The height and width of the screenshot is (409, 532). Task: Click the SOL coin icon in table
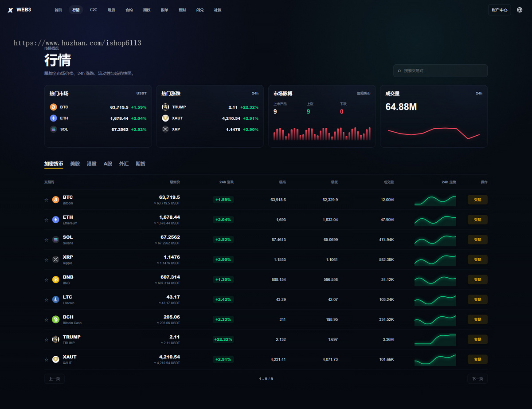55,240
